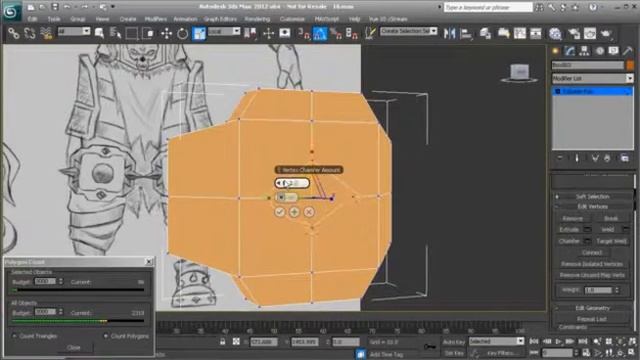640x360 pixels.
Task: Click Remove Unused Map Verts button
Action: (x=592, y=276)
